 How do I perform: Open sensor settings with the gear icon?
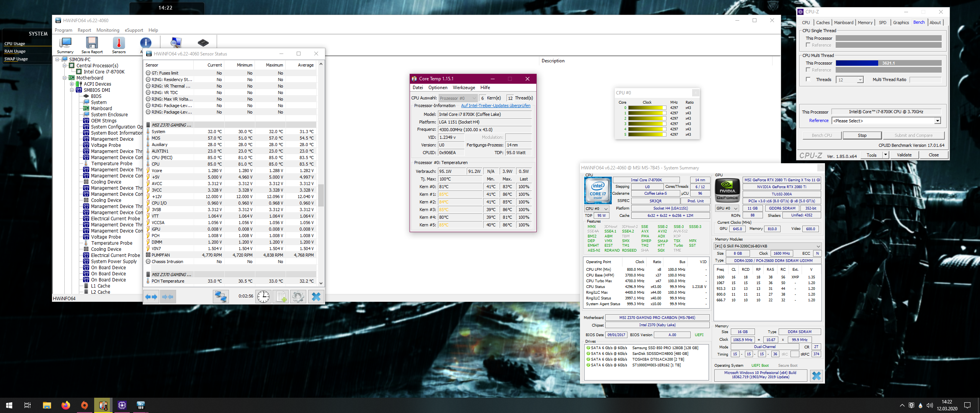click(298, 297)
